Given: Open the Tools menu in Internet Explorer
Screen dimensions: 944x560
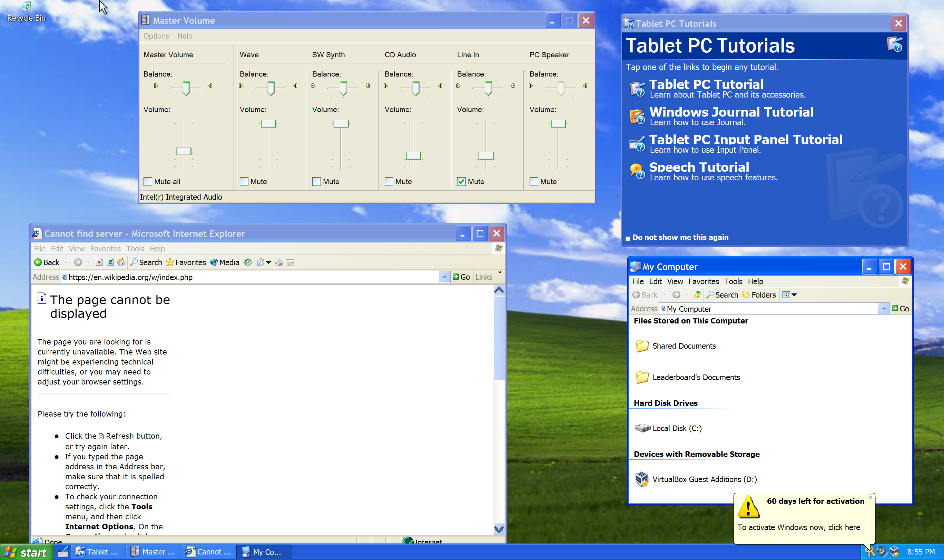Looking at the screenshot, I should (x=135, y=249).
